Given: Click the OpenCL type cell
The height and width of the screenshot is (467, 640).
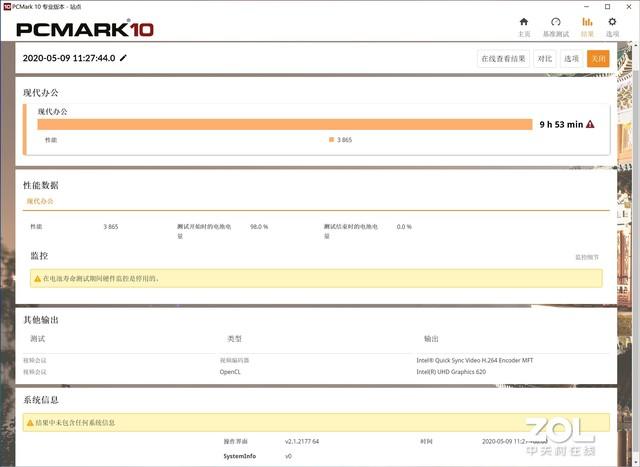Looking at the screenshot, I should [x=230, y=372].
